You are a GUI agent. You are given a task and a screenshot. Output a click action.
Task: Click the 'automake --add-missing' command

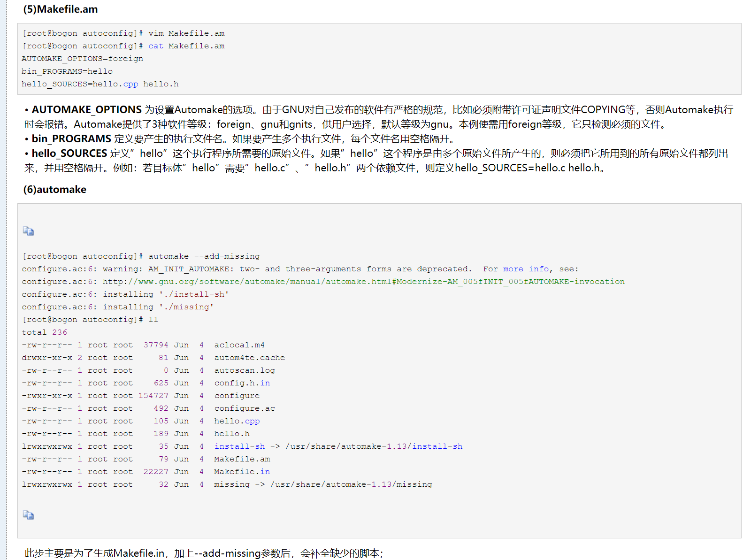(204, 256)
